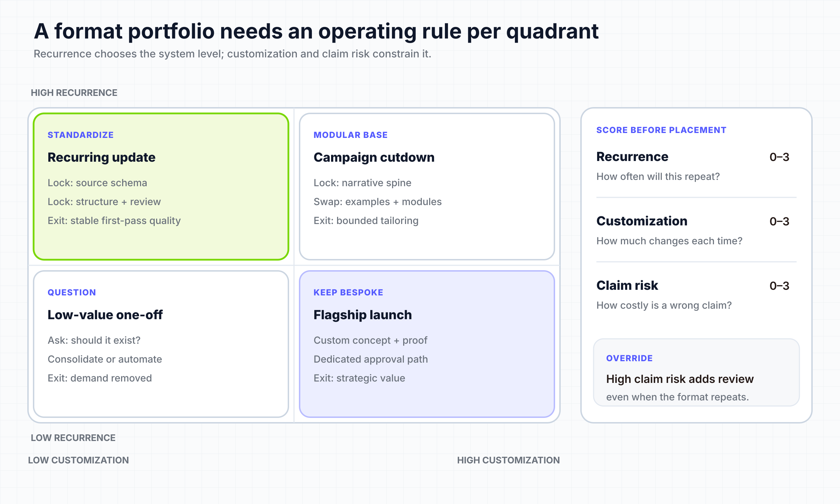This screenshot has width=840, height=504.
Task: Click the QUESTION quadrant label
Action: click(x=72, y=293)
